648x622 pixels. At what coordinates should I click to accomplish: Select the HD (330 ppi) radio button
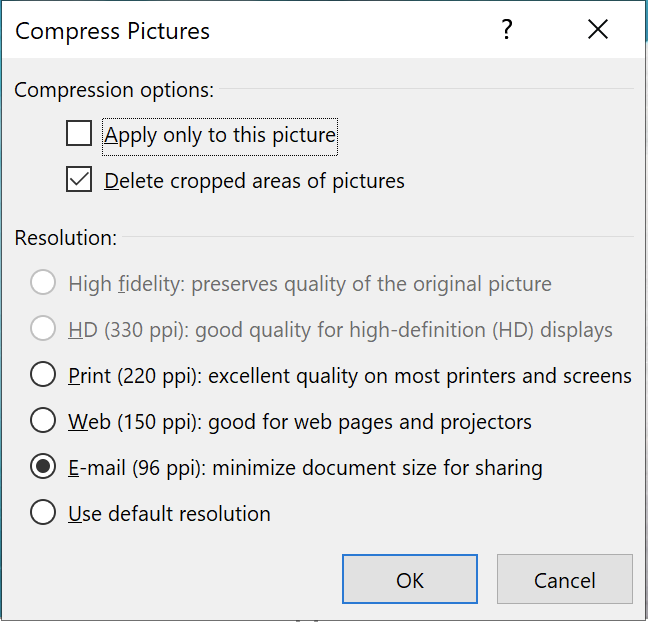[x=43, y=329]
